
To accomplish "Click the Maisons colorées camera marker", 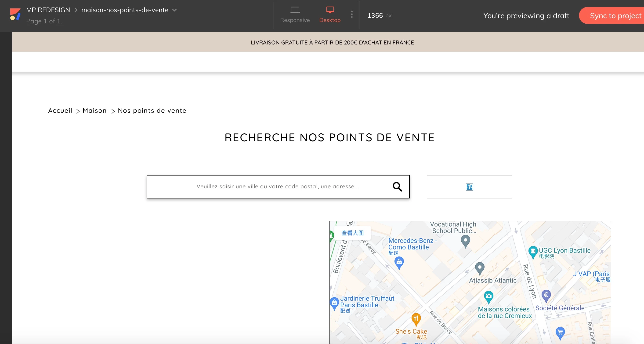I will point(488,296).
